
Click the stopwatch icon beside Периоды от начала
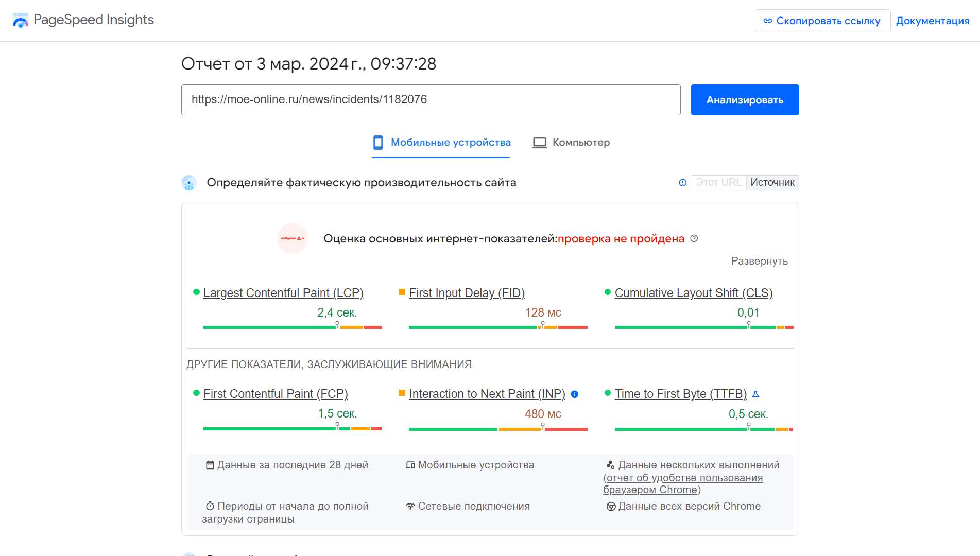coord(210,506)
